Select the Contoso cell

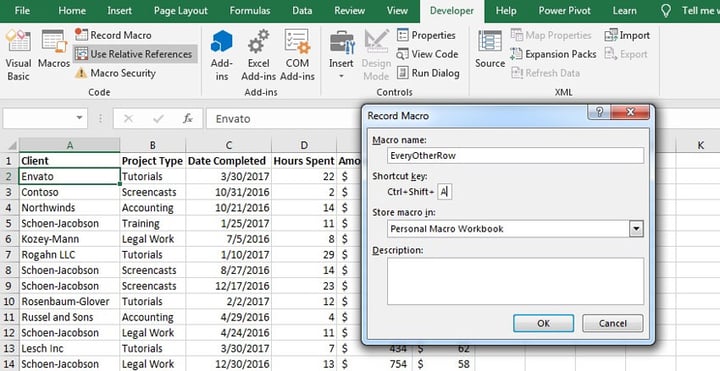pos(69,192)
